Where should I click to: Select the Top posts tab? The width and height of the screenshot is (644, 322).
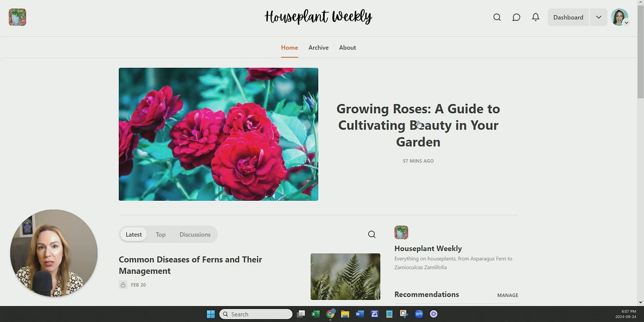pyautogui.click(x=160, y=234)
